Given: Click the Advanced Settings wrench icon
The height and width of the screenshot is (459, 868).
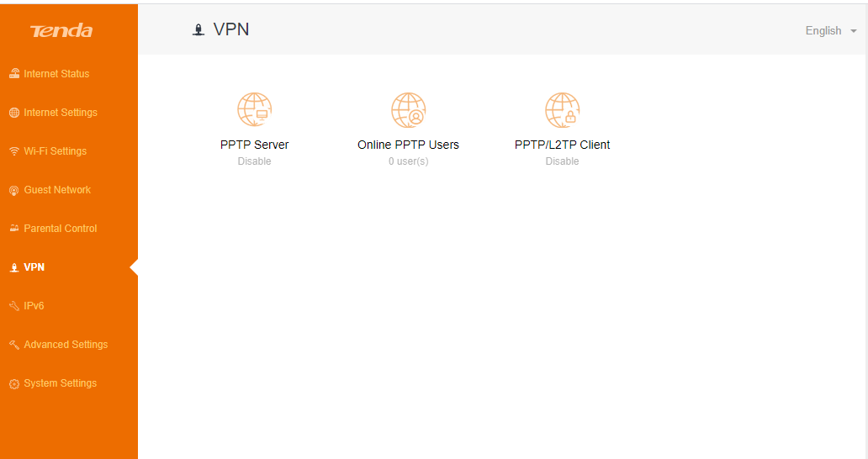Looking at the screenshot, I should 14,345.
